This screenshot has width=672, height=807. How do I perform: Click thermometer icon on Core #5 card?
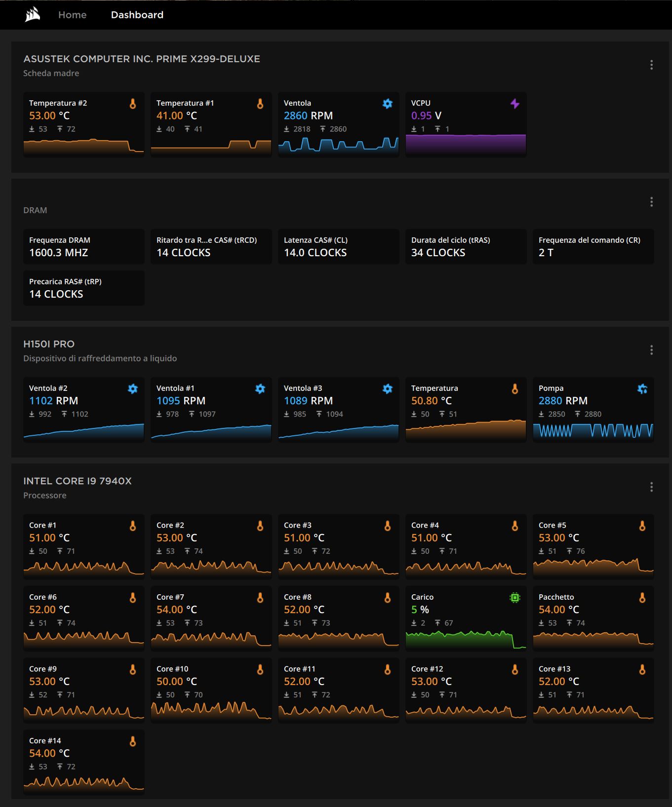pos(642,526)
